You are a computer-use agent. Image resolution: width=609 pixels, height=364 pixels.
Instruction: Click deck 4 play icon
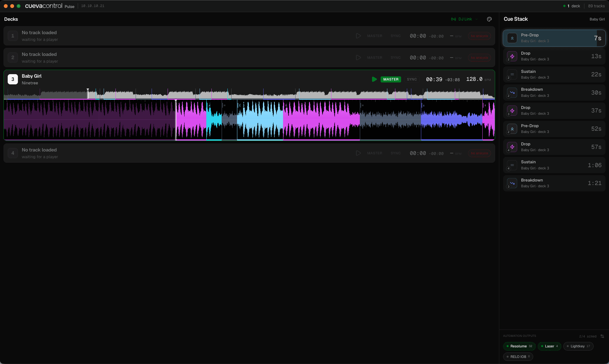click(358, 153)
